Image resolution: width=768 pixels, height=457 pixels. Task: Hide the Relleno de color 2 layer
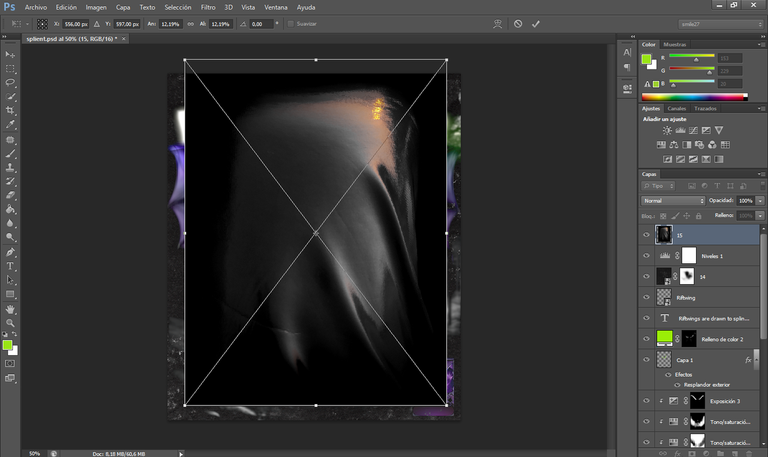click(x=646, y=338)
